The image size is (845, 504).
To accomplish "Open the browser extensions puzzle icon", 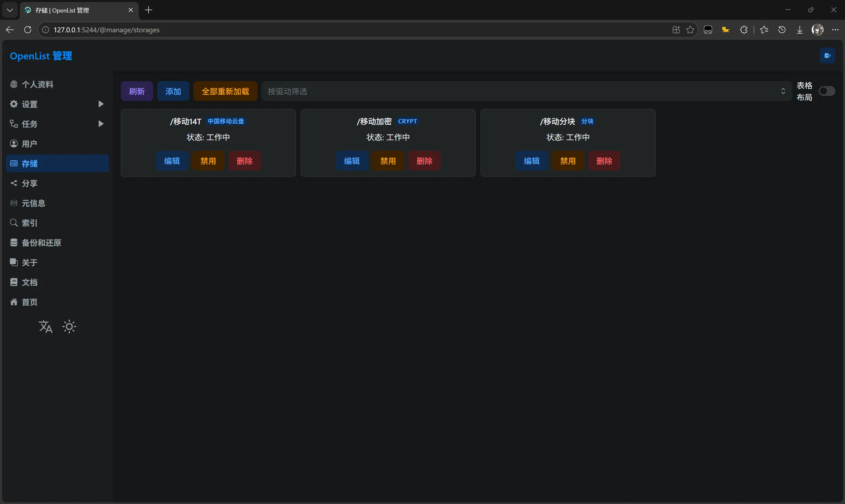I will pos(743,30).
